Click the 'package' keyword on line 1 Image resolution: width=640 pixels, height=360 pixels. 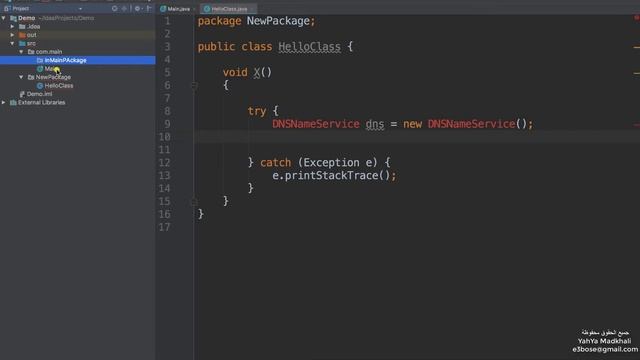[x=219, y=21]
